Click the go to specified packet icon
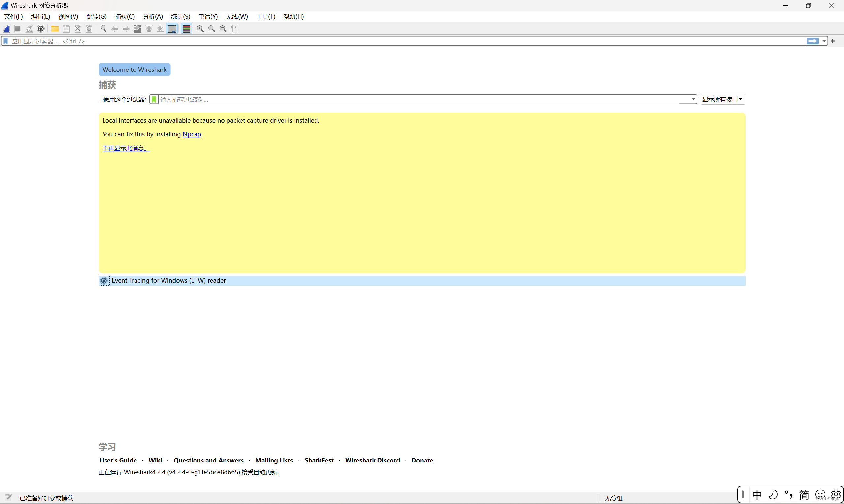The width and height of the screenshot is (844, 504). click(138, 29)
